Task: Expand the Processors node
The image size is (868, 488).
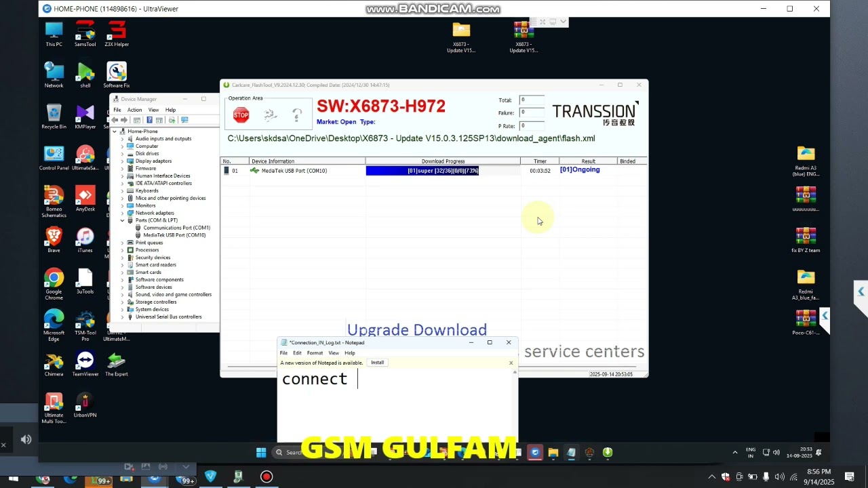Action: click(x=123, y=250)
